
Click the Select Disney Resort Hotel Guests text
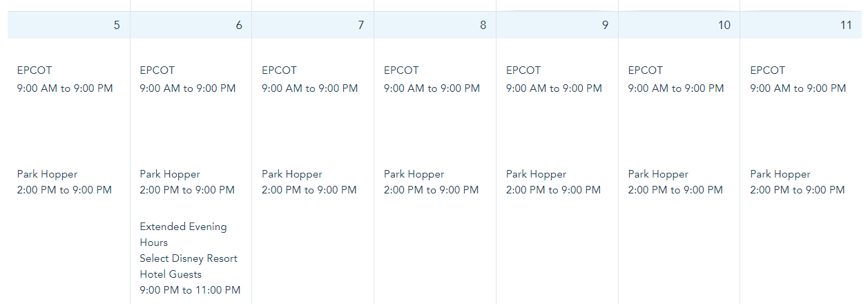189,266
